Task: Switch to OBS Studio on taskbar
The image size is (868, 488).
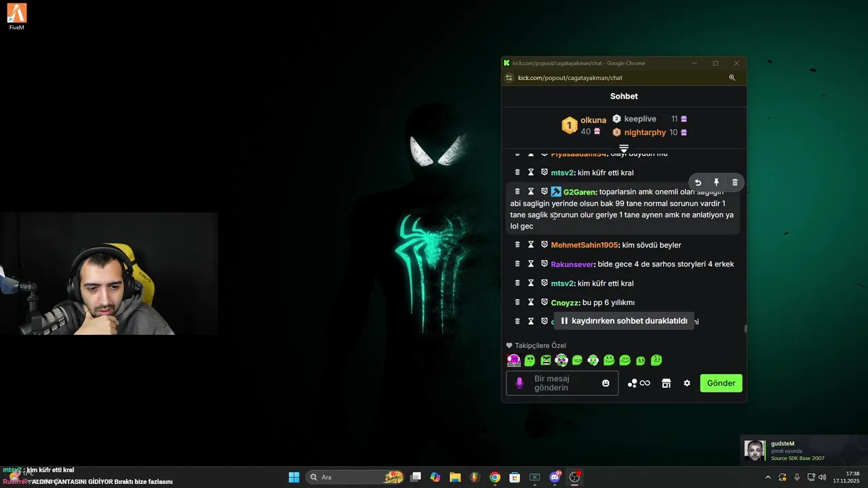Action: [x=574, y=477]
